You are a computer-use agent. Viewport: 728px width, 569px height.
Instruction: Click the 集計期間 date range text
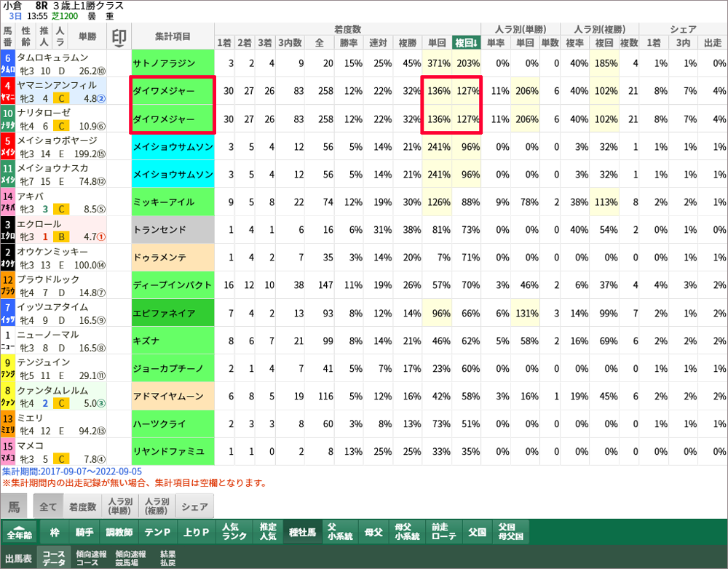72,471
